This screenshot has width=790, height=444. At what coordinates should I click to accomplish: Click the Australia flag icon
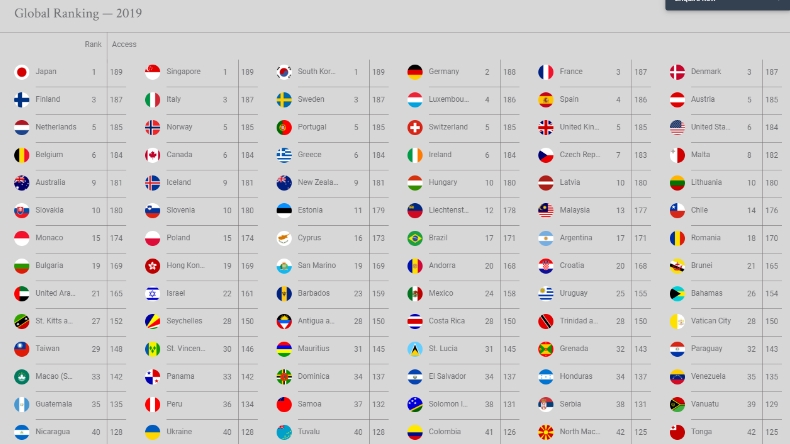[21, 183]
